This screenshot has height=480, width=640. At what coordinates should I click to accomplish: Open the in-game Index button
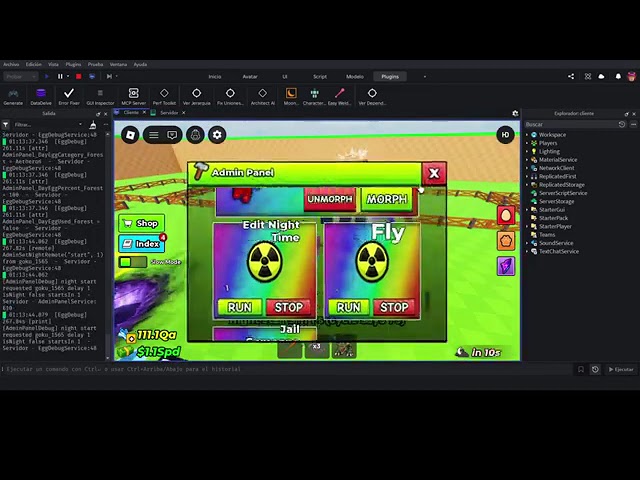tap(142, 244)
